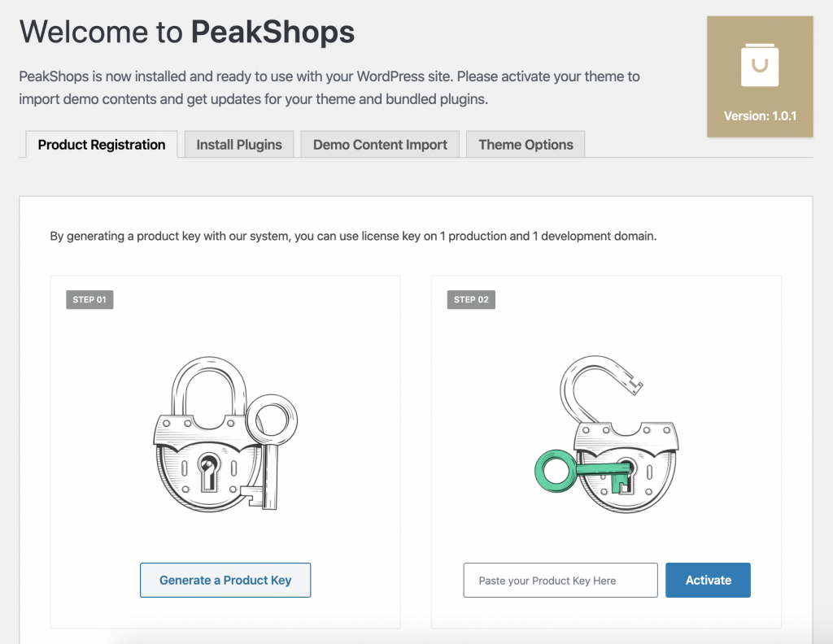The height and width of the screenshot is (644, 833).
Task: Click the license key description text
Action: click(x=353, y=236)
